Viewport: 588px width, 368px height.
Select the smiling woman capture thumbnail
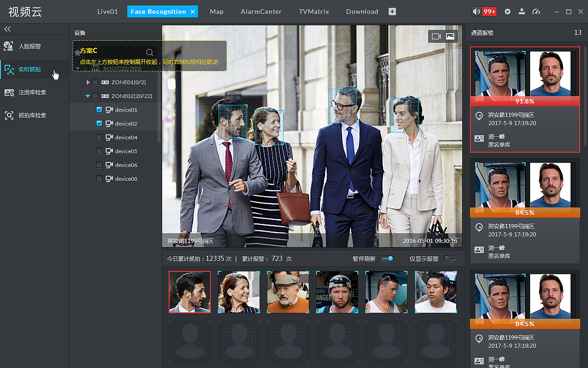click(239, 292)
